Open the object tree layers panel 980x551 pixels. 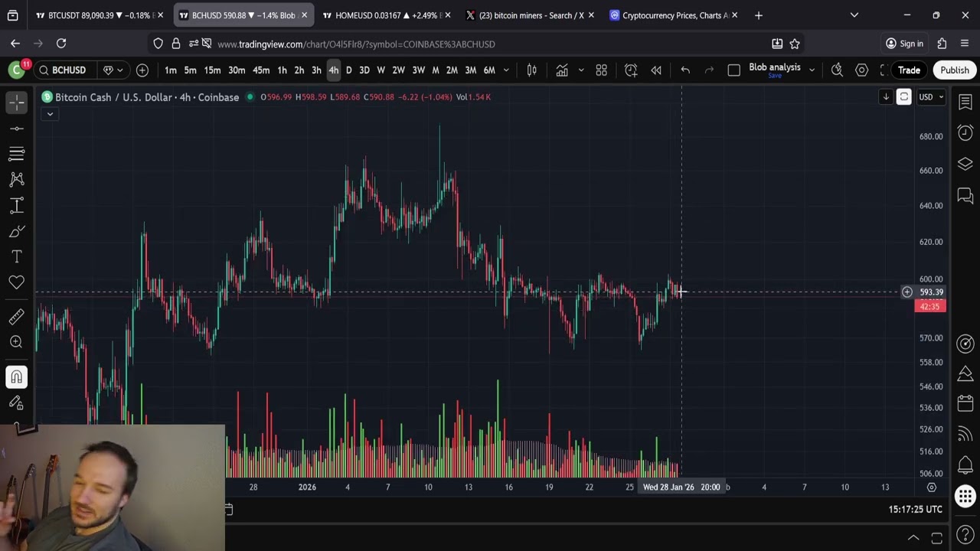coord(965,165)
